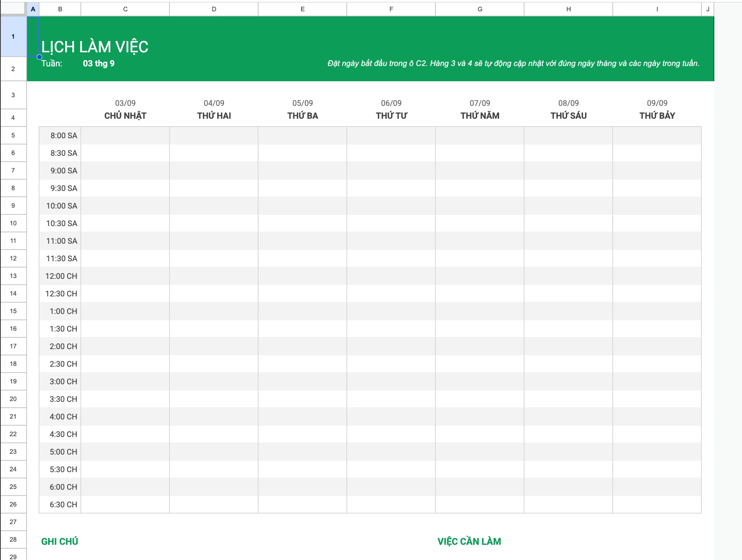The height and width of the screenshot is (560, 742).
Task: Click the THỨ BA day heading
Action: [x=303, y=116]
